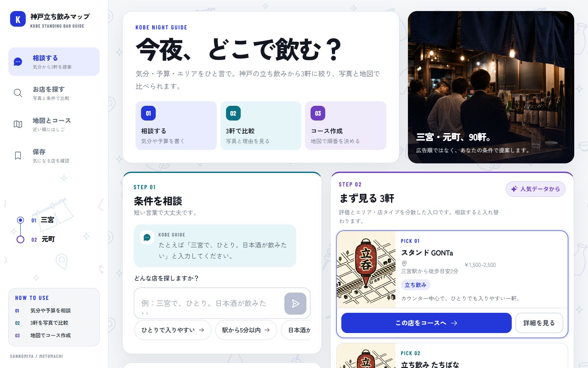Choose the 駅から5分以内 suggestion chip

tap(246, 330)
